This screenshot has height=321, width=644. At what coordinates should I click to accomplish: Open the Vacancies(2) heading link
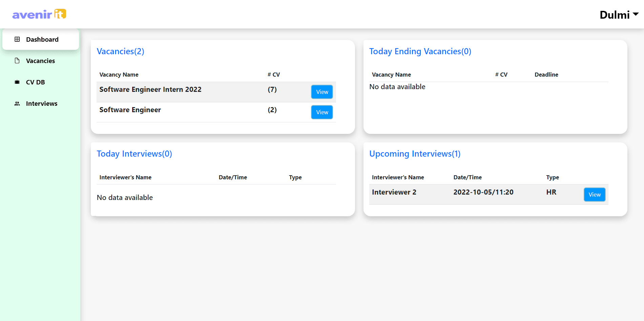pyautogui.click(x=120, y=51)
